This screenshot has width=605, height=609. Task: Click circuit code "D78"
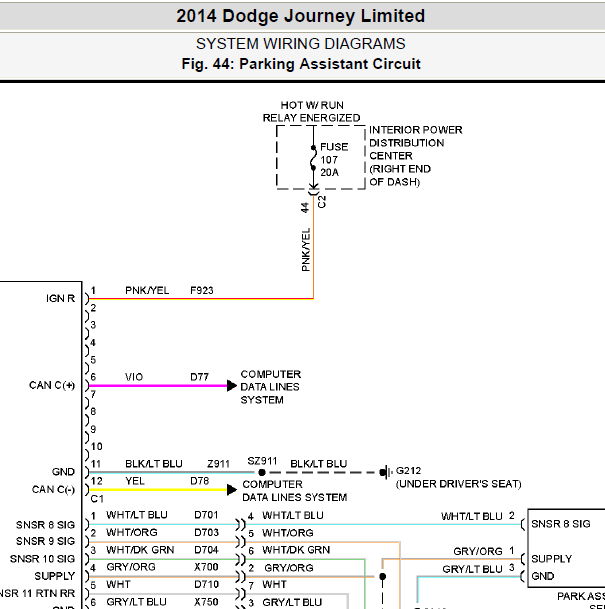point(200,481)
